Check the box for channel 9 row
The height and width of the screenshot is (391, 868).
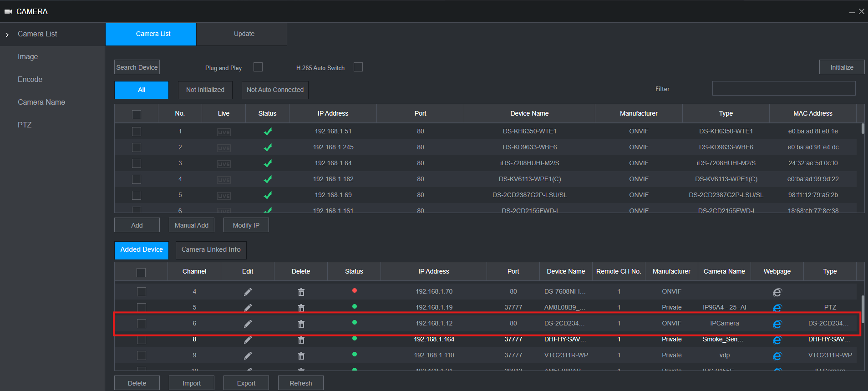coord(142,355)
